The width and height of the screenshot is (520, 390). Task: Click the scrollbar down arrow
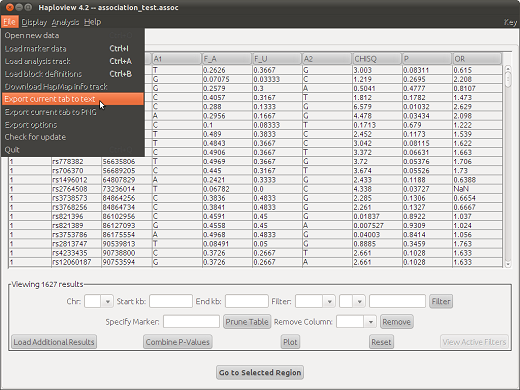click(x=508, y=264)
